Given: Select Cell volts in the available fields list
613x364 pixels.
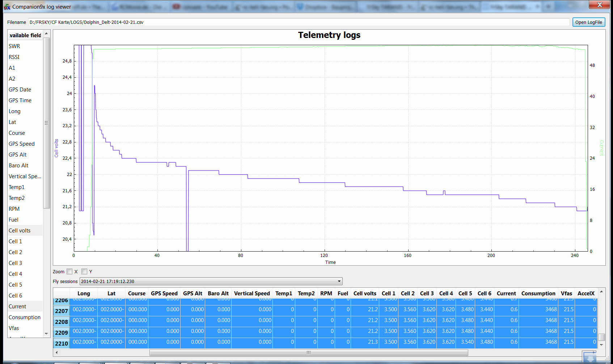Looking at the screenshot, I should (20, 231).
